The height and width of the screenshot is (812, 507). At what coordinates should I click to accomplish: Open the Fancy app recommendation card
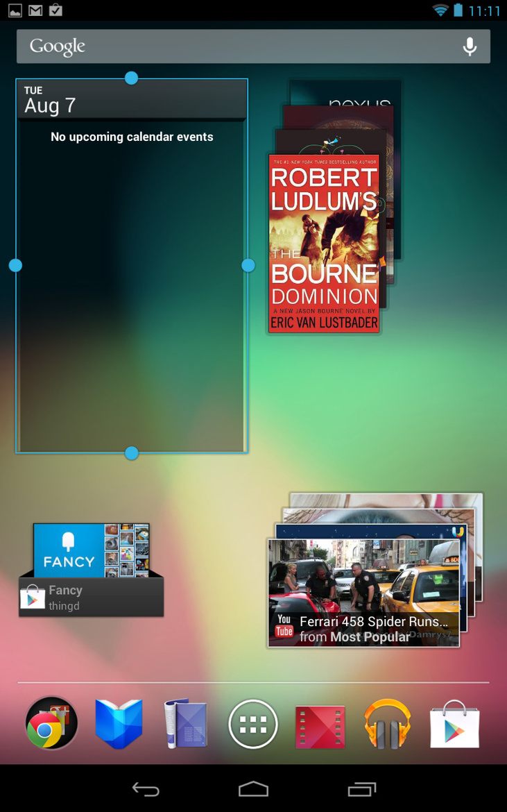point(91,570)
